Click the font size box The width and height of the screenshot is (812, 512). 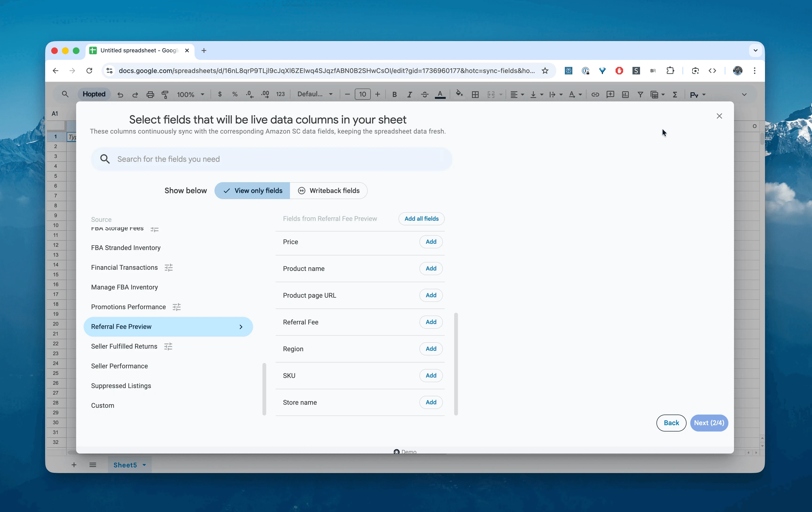pos(363,94)
